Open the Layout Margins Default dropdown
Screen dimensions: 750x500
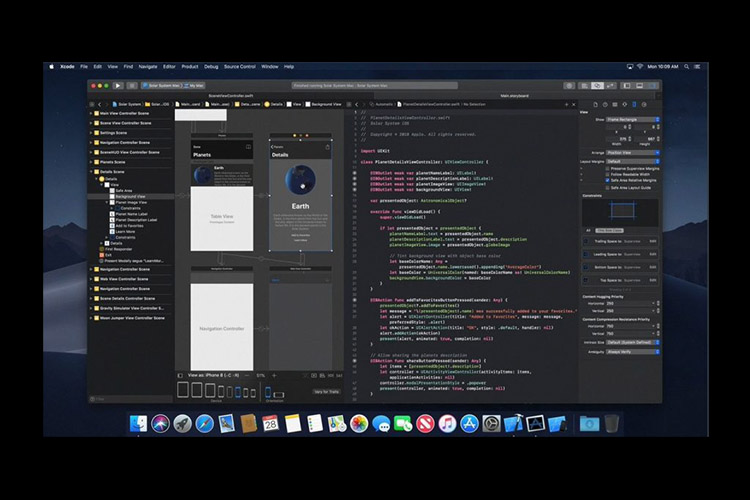[633, 161]
